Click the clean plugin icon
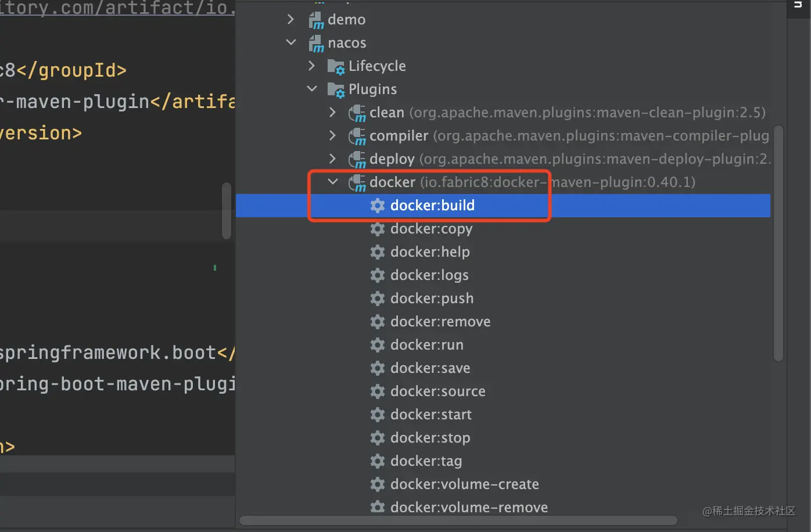Viewport: 811px width, 532px height. point(357,113)
